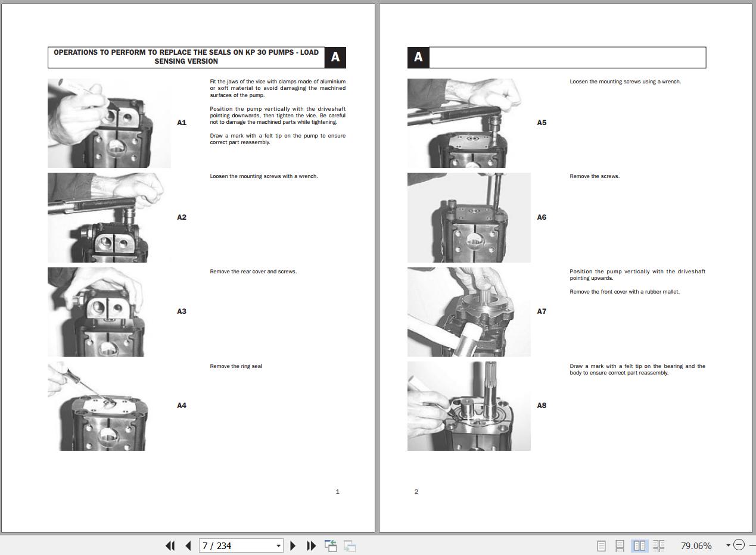This screenshot has height=555, width=756.
Task: Go to the previous page
Action: click(188, 545)
